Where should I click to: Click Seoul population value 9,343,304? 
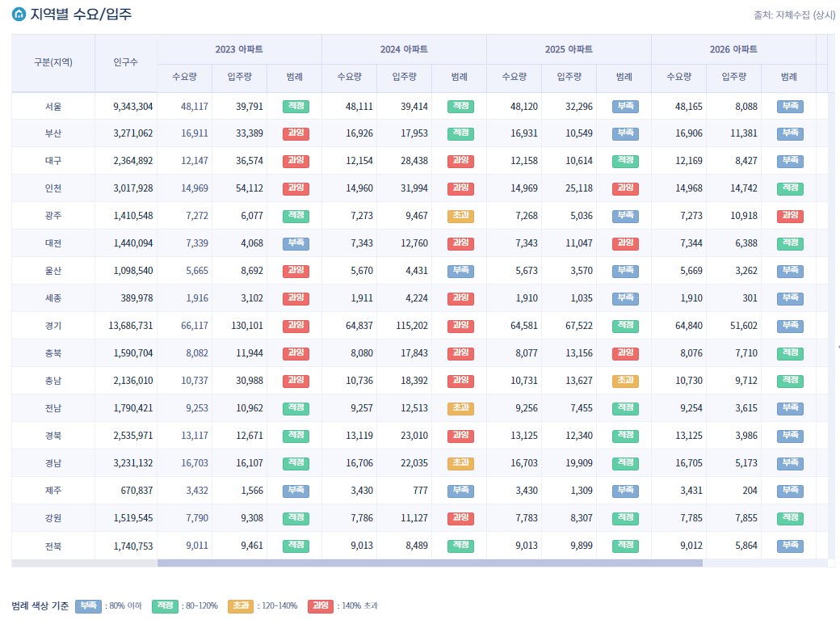(x=132, y=107)
